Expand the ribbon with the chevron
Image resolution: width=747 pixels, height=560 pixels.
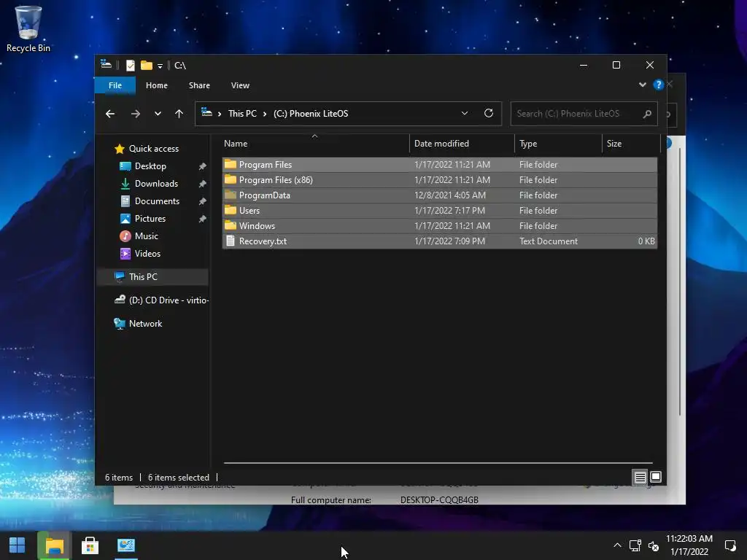pos(642,85)
